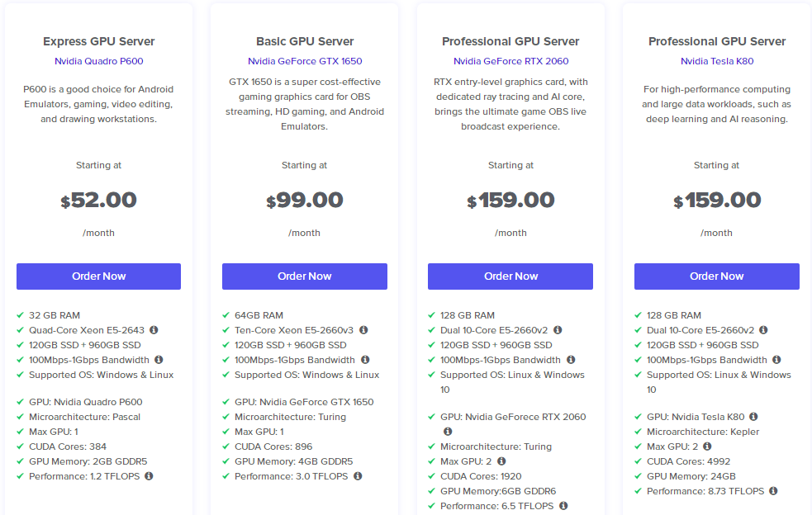Click info icon beside Quad-Core Xeon E5-2643
Screen dimensions: 812x515
(154, 330)
